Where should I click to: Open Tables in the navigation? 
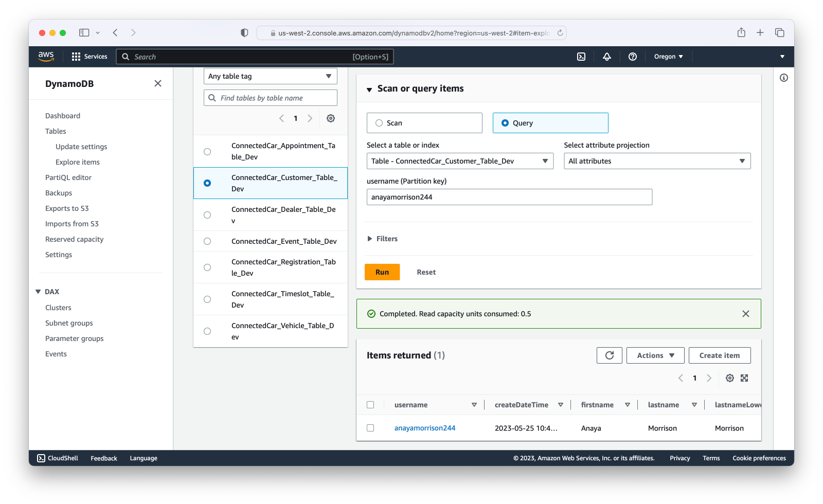coord(56,131)
